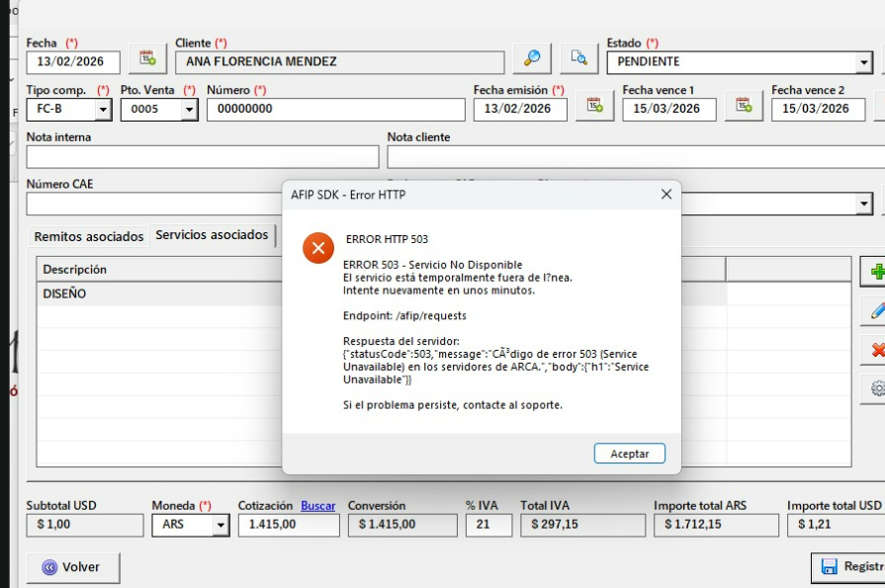Open the calendar picker next to Fecha

(146, 59)
